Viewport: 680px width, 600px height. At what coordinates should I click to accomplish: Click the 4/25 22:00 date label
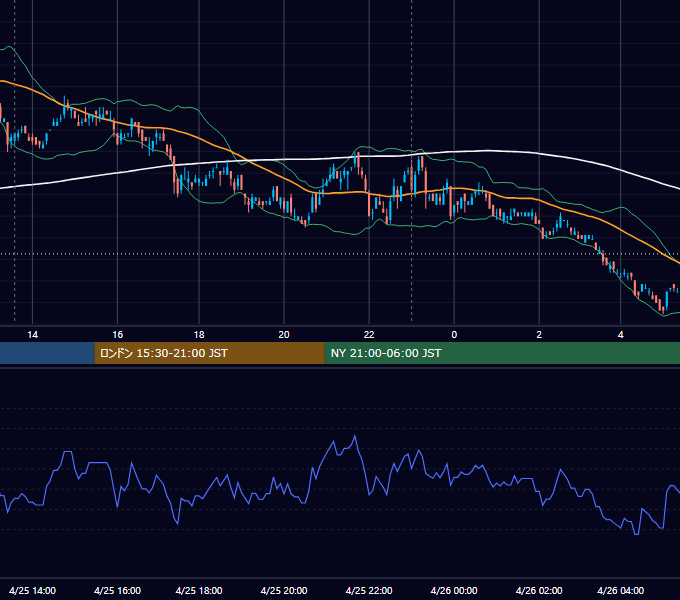click(369, 590)
